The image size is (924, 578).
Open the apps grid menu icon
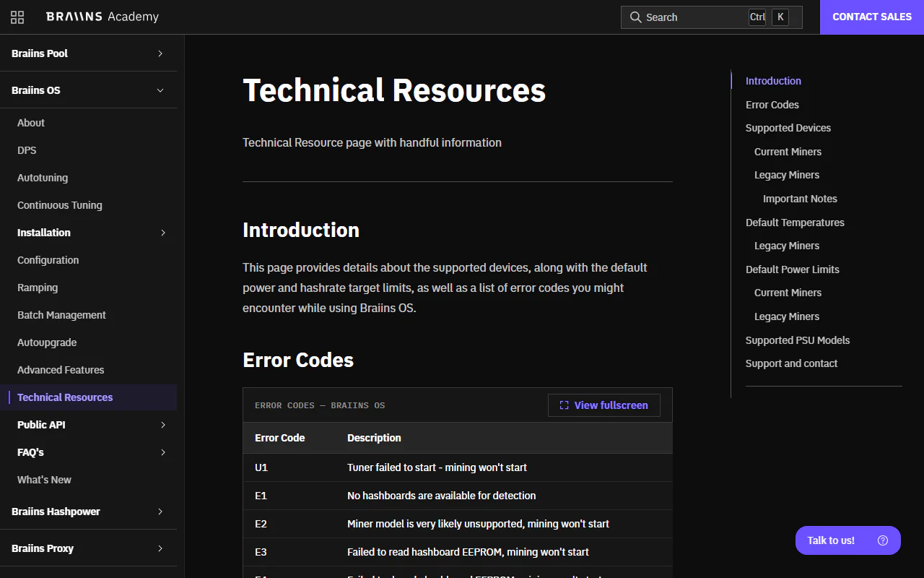pyautogui.click(x=17, y=17)
